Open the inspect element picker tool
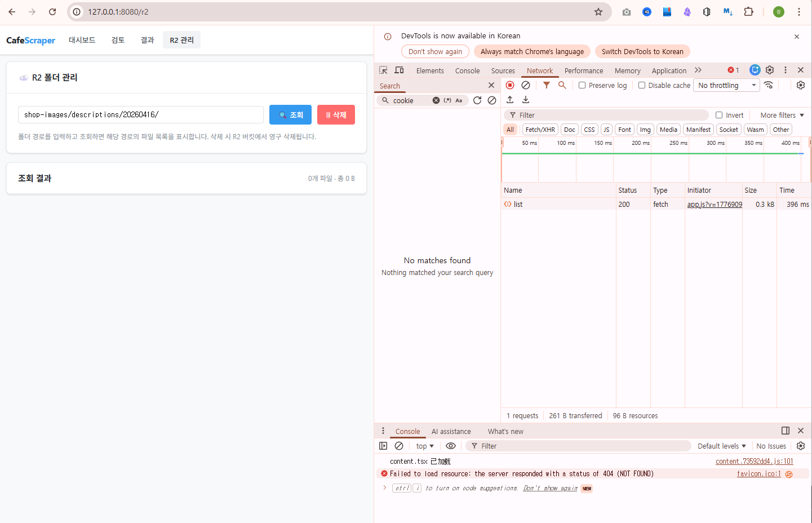This screenshot has height=523, width=812. point(383,70)
